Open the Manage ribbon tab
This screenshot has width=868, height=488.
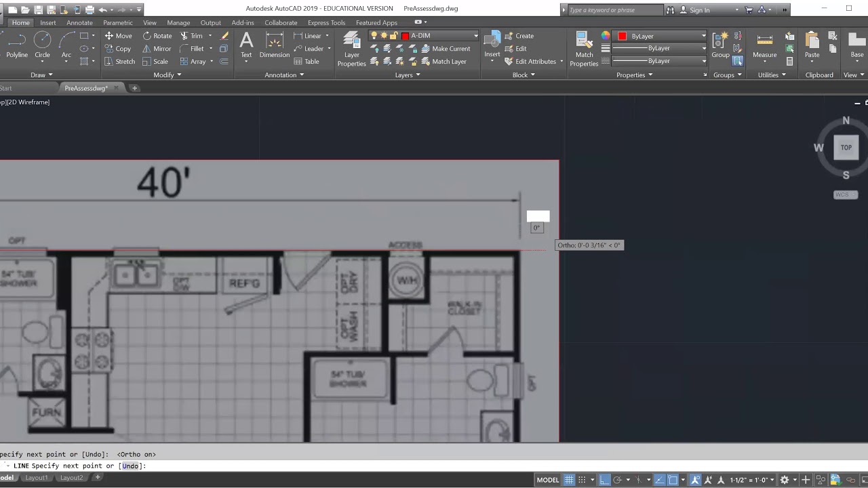[178, 22]
